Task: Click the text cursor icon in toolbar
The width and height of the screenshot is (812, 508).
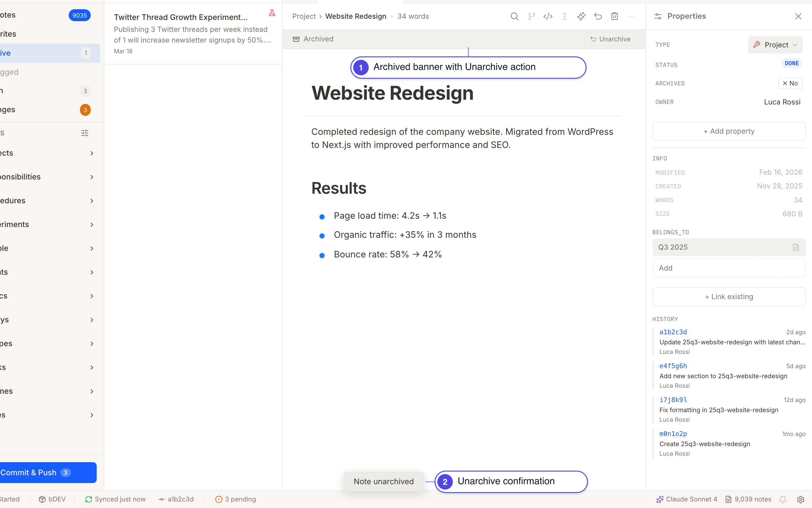Action: (x=565, y=16)
